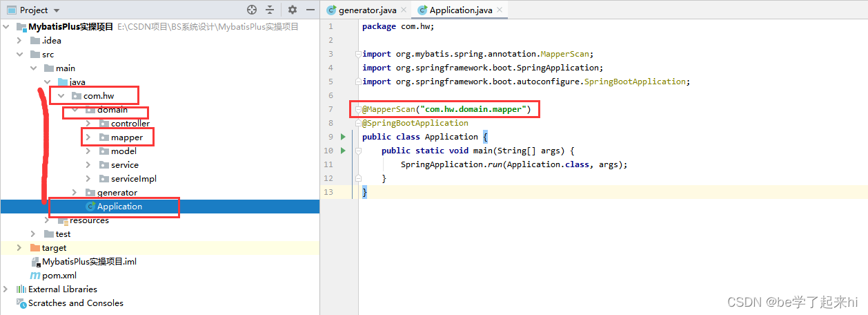Expand the test folder
This screenshot has width=868, height=315.
[34, 234]
